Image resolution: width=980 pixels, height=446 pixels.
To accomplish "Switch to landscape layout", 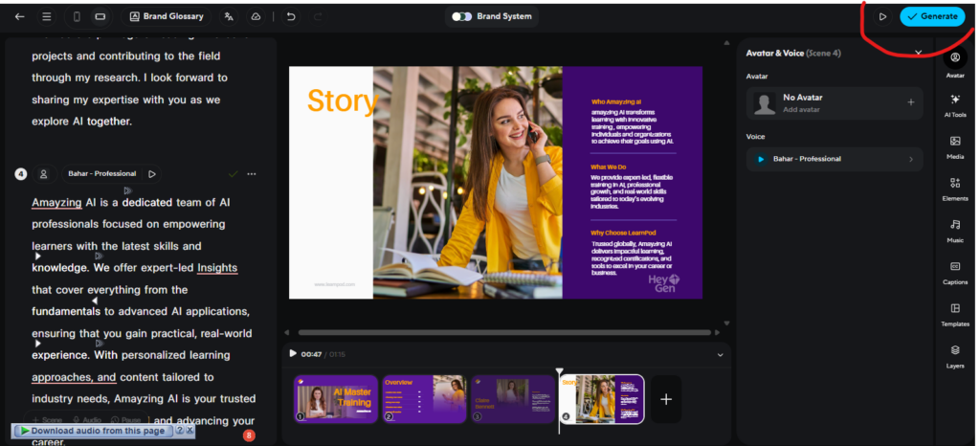I will click(x=100, y=17).
